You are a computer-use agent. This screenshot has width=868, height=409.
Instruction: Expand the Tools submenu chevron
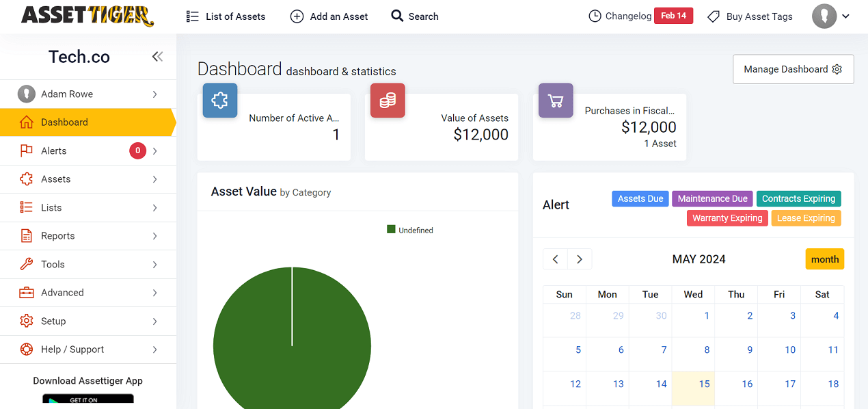154,265
